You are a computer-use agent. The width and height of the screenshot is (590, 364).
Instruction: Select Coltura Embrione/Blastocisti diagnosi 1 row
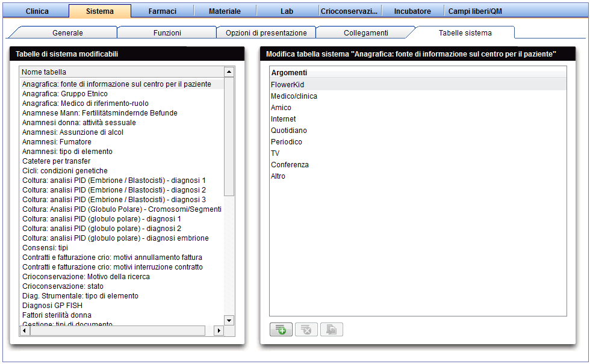click(122, 180)
